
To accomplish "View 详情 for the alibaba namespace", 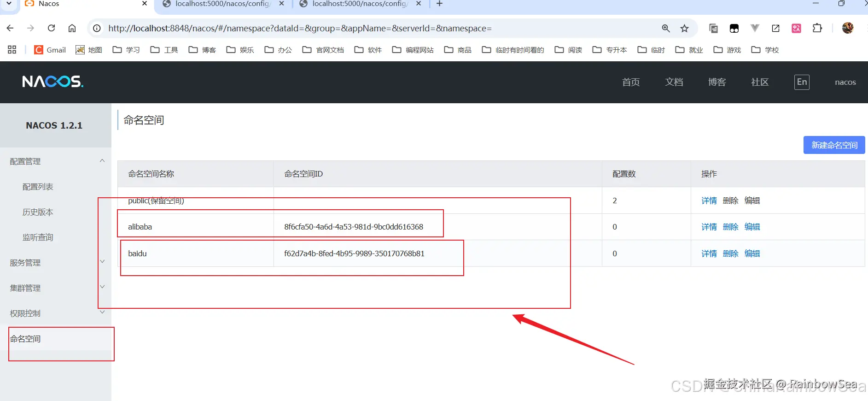I will click(709, 227).
